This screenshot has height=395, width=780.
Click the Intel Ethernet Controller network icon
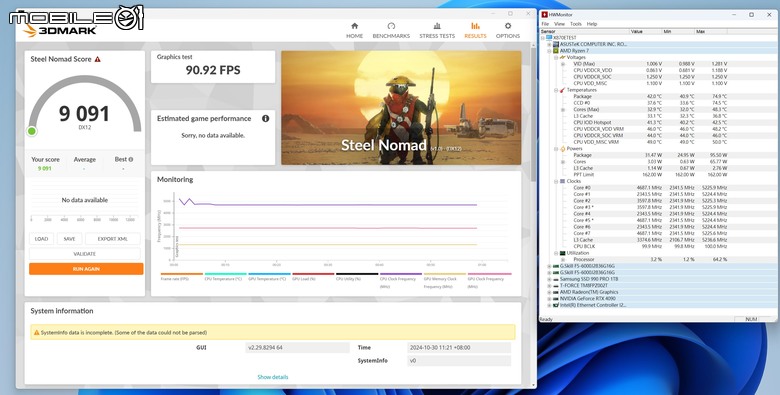(x=556, y=305)
